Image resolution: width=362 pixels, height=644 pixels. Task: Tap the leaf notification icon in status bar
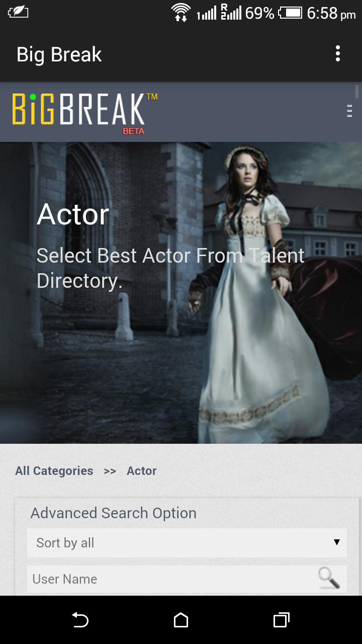[18, 12]
